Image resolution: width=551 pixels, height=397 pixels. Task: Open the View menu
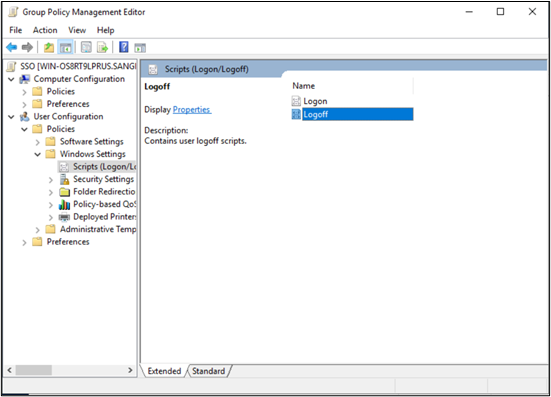pyautogui.click(x=77, y=30)
